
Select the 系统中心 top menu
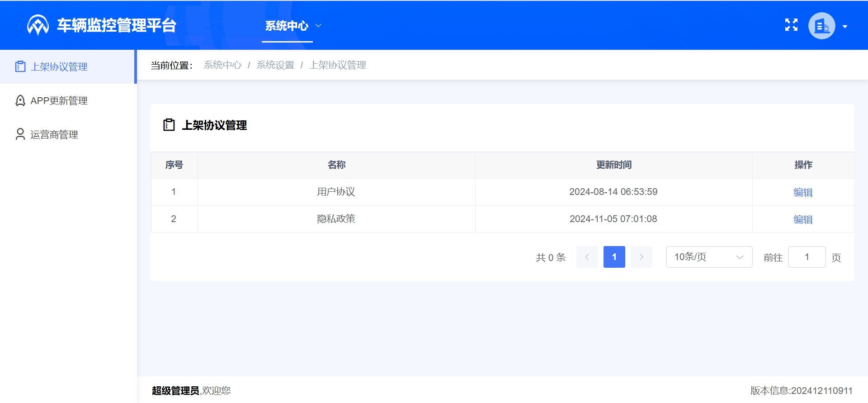coord(287,26)
